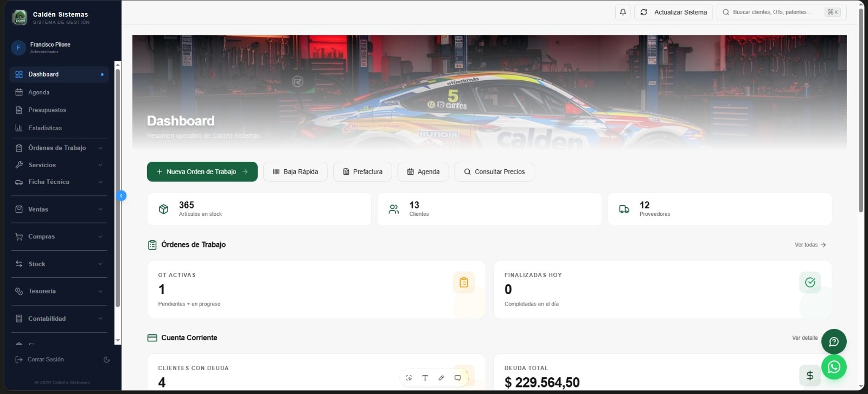Open the 13 Clientes card

489,209
